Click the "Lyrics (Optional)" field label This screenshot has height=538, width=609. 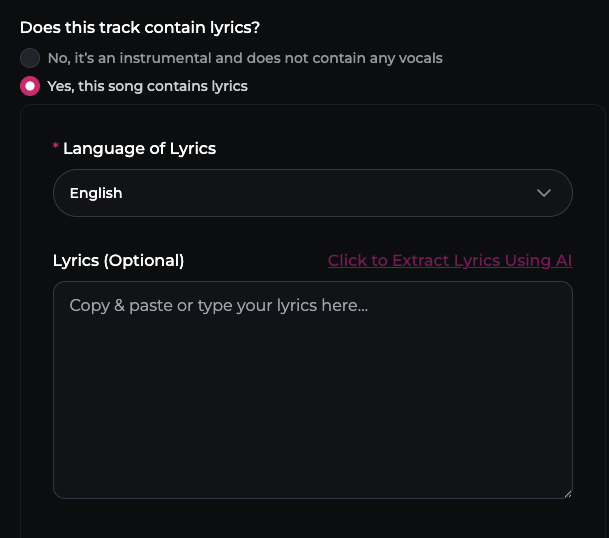tap(118, 260)
